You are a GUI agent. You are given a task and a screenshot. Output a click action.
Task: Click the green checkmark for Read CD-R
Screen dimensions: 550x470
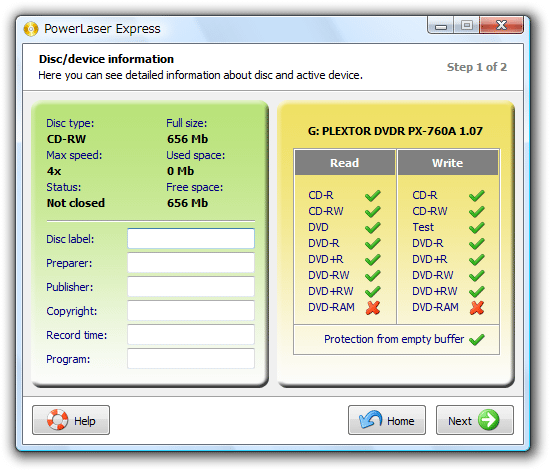pos(373,195)
